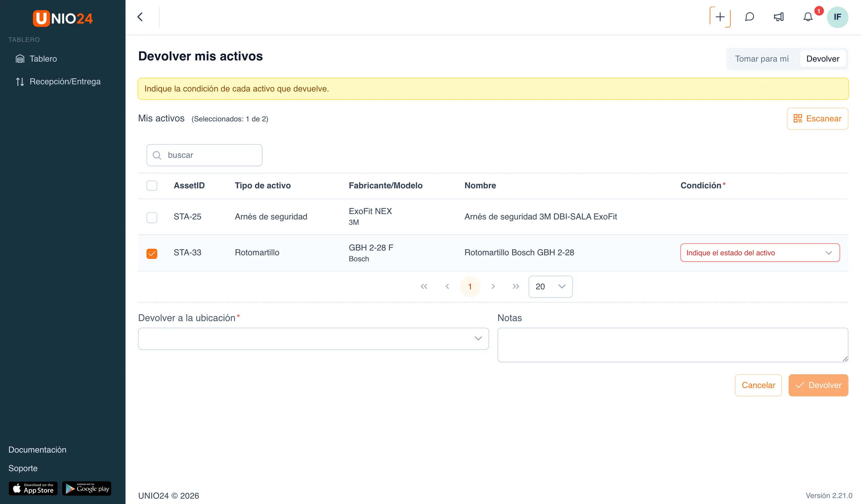
Task: Click the App Store download badge
Action: [x=33, y=488]
